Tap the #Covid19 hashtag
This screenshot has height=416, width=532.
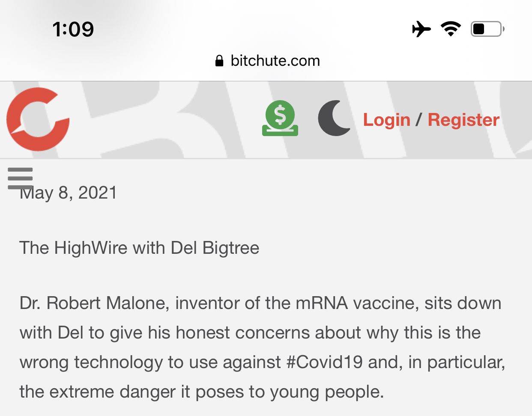click(324, 363)
